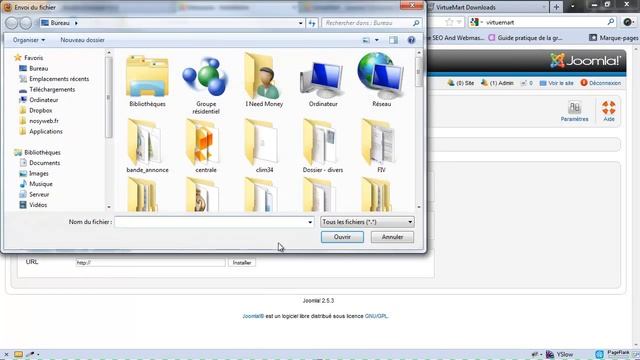Click the dialog forward navigation arrow
This screenshot has width=640, height=360.
26,23
